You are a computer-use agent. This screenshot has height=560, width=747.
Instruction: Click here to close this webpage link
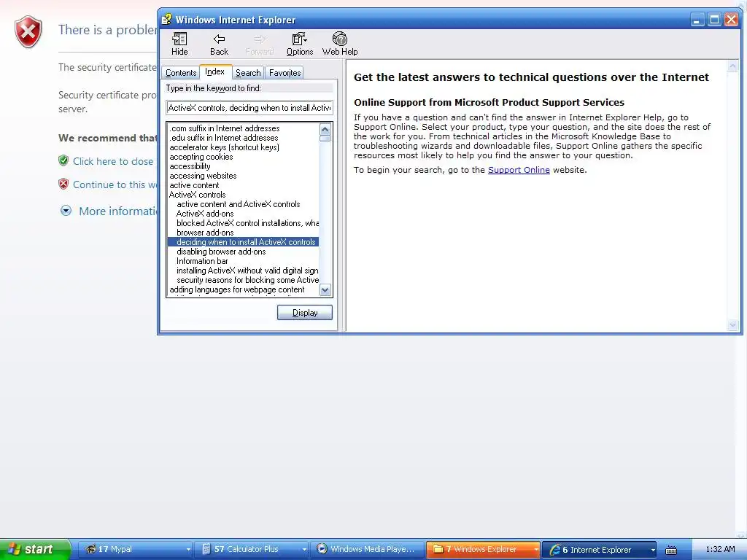point(113,161)
